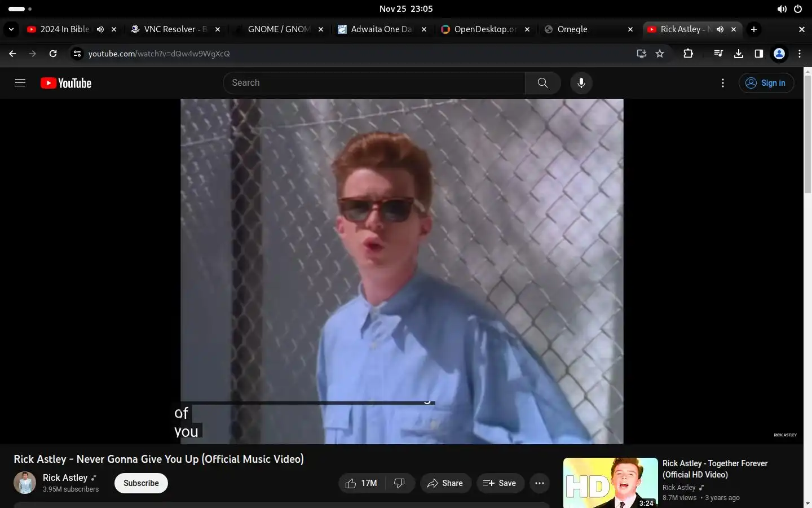The height and width of the screenshot is (508, 812).
Task: Search with your voice microphone
Action: (581, 83)
